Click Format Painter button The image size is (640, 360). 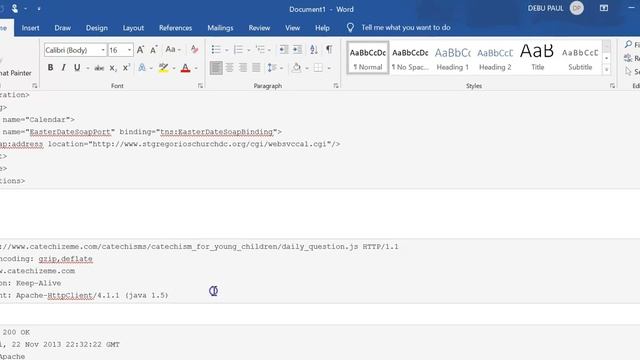16,73
